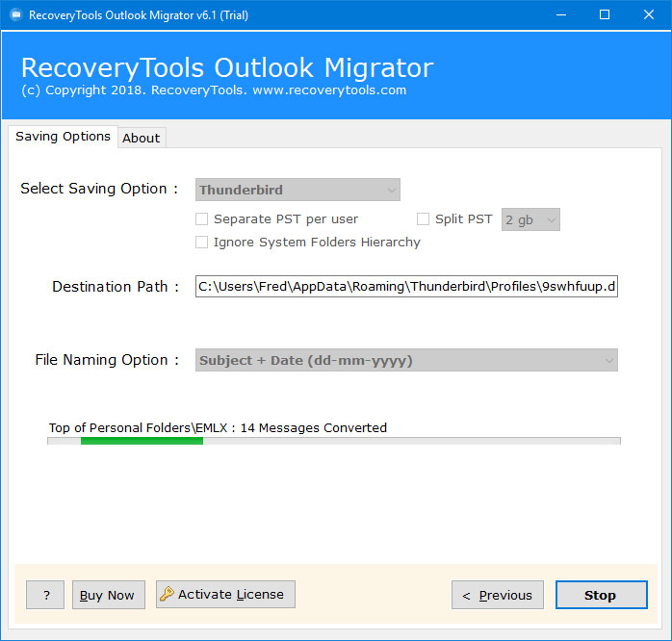
Task: Click inside the Destination Path field
Action: click(x=405, y=287)
